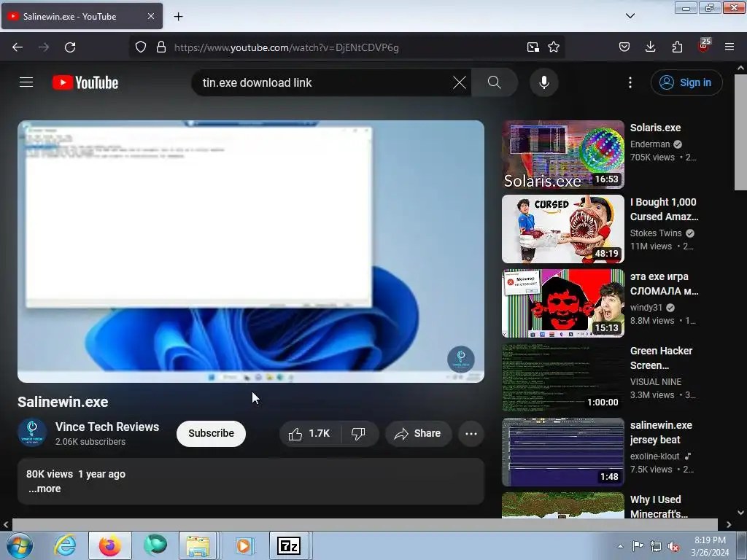Image resolution: width=747 pixels, height=560 pixels.
Task: Click the forward navigation arrow
Action: click(44, 47)
